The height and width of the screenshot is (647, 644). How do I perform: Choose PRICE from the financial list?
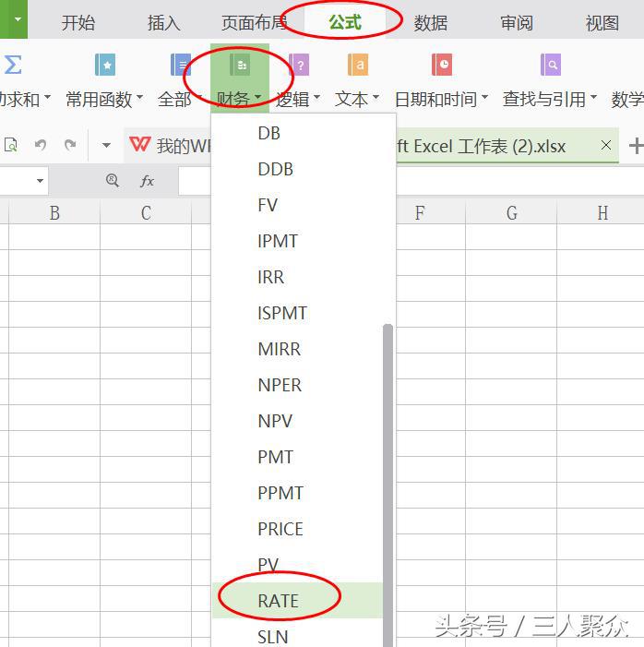coord(297,529)
